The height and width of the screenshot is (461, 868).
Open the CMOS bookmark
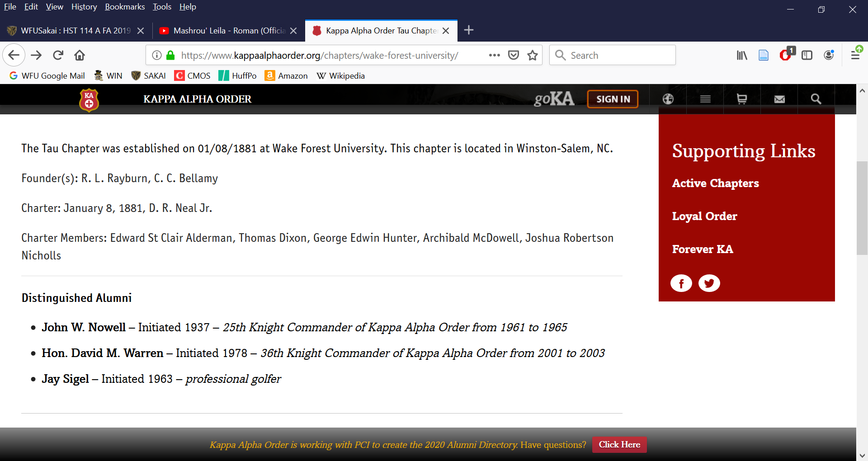pos(193,75)
